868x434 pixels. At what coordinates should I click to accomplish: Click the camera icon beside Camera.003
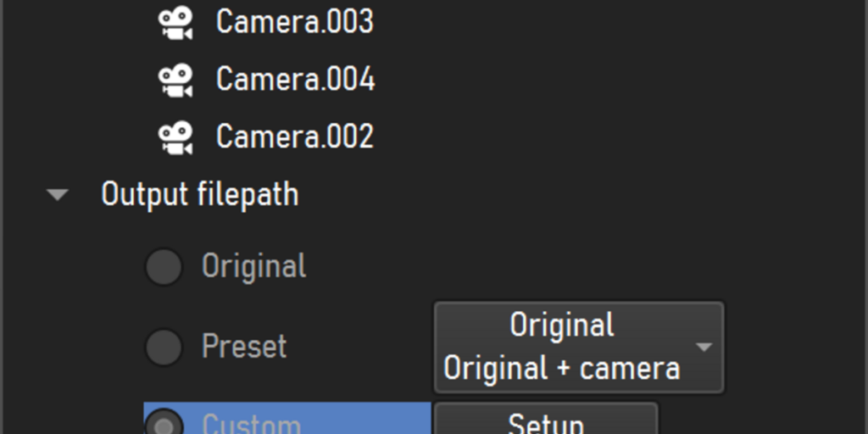(x=175, y=23)
